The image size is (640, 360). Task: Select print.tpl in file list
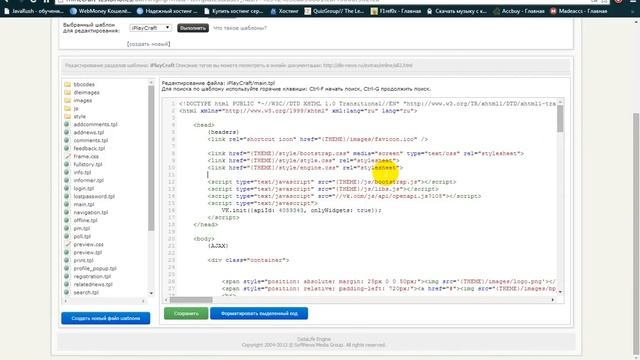point(84,260)
